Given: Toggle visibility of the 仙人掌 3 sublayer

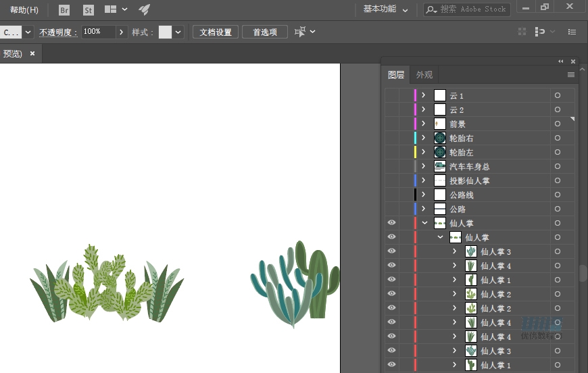Looking at the screenshot, I should (x=391, y=251).
